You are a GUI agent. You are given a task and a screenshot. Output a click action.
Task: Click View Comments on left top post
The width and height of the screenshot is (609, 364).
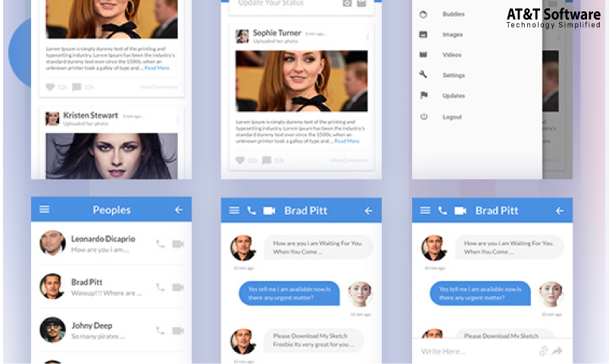158,87
